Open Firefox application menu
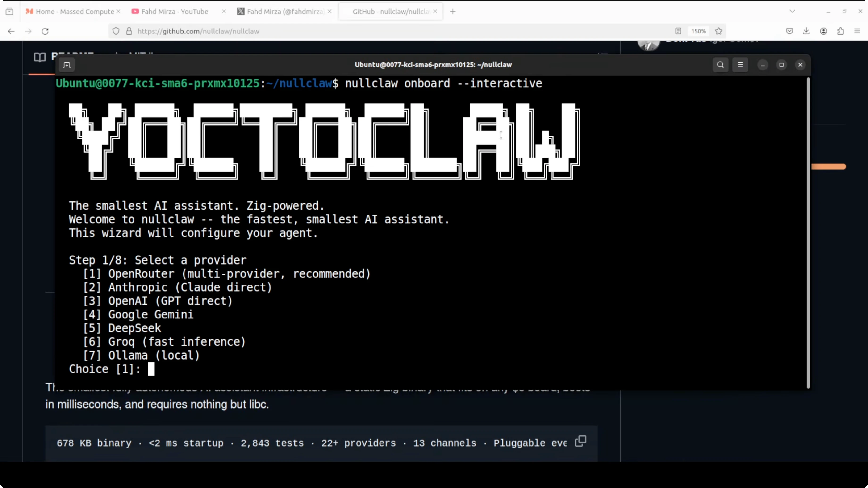The width and height of the screenshot is (868, 488). click(x=857, y=31)
